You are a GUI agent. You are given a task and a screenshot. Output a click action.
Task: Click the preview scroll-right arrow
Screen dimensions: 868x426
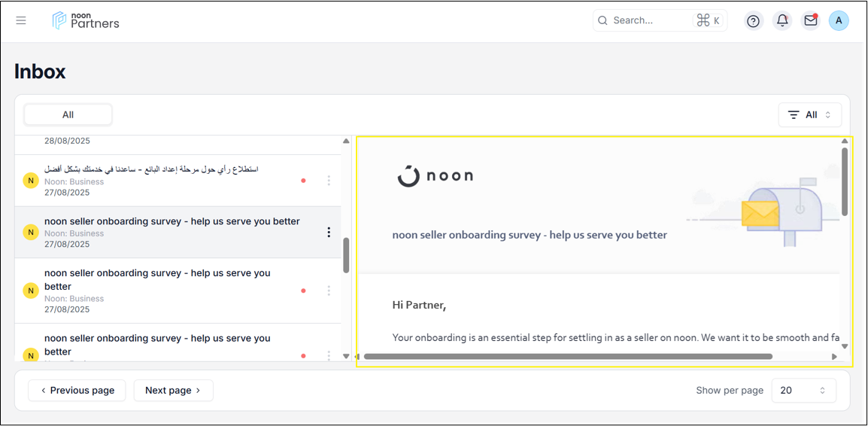834,357
